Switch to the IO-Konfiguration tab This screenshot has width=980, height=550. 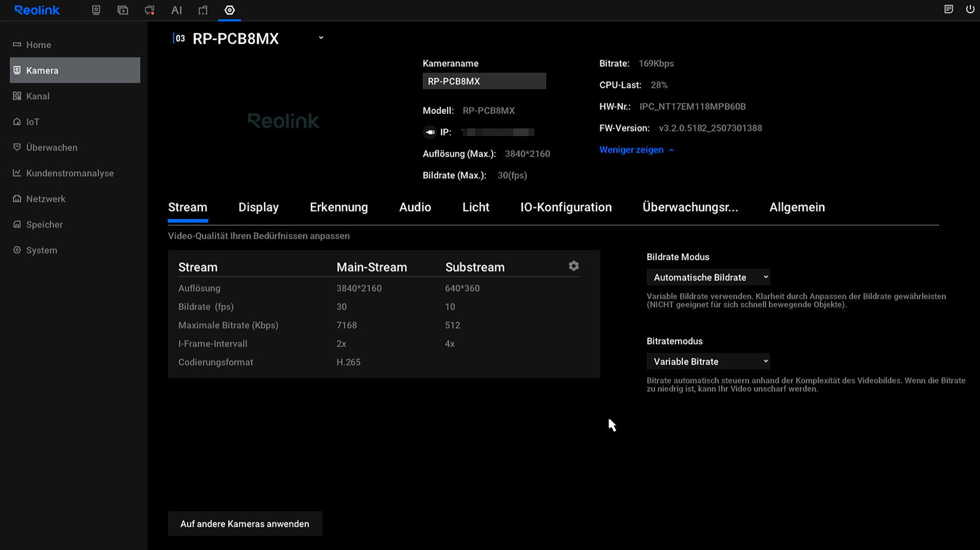coord(566,207)
